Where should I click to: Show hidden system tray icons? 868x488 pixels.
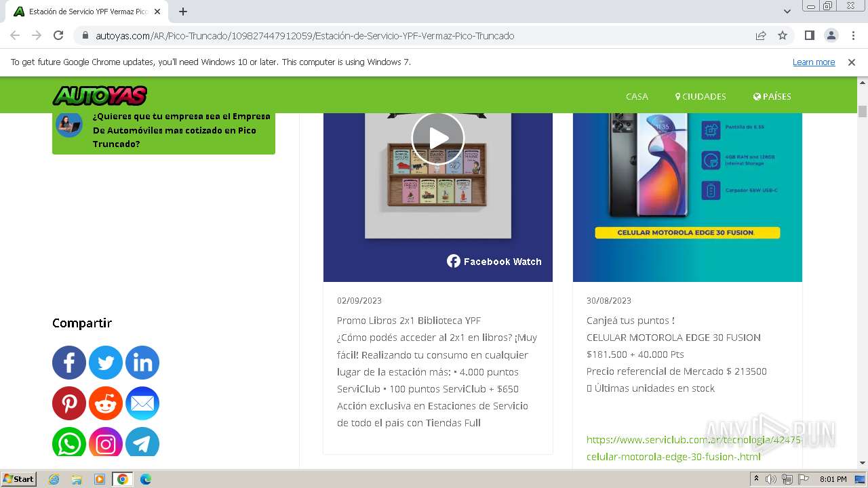pos(756,479)
